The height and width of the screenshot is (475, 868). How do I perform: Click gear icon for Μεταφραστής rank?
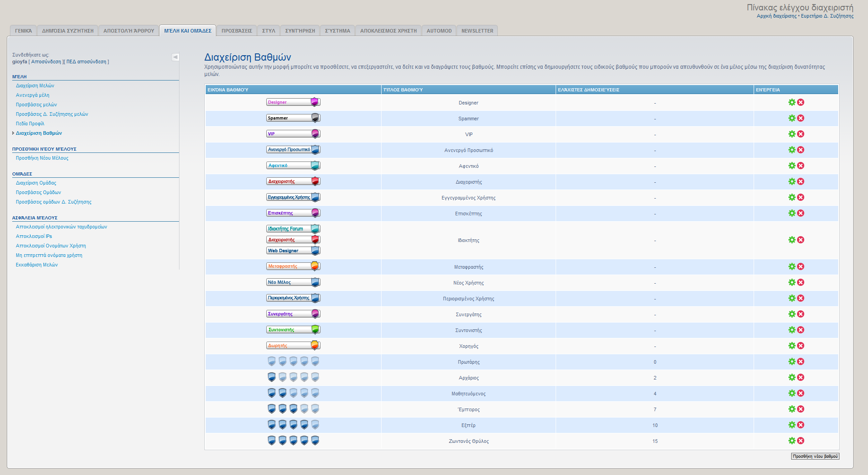[792, 266]
